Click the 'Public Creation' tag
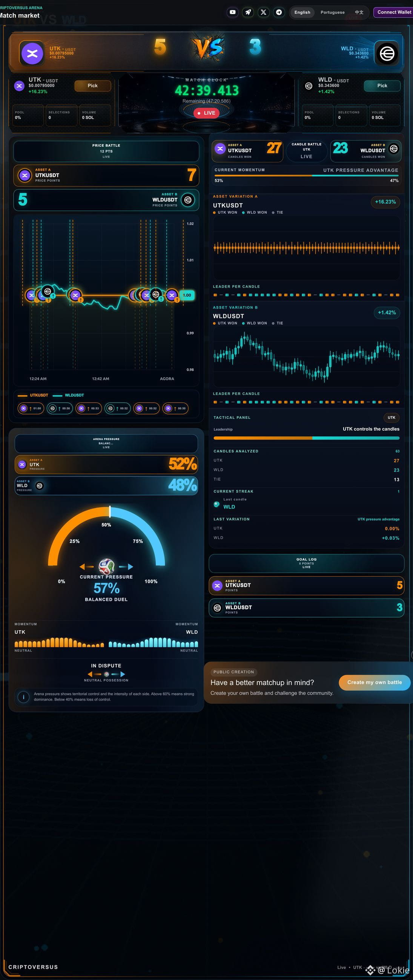The width and height of the screenshot is (413, 980). (x=233, y=672)
